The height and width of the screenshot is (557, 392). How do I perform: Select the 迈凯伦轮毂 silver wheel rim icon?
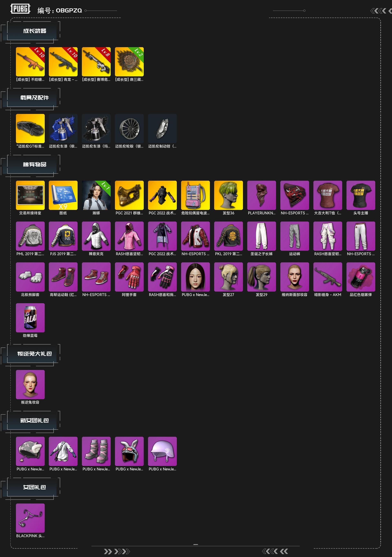(129, 128)
